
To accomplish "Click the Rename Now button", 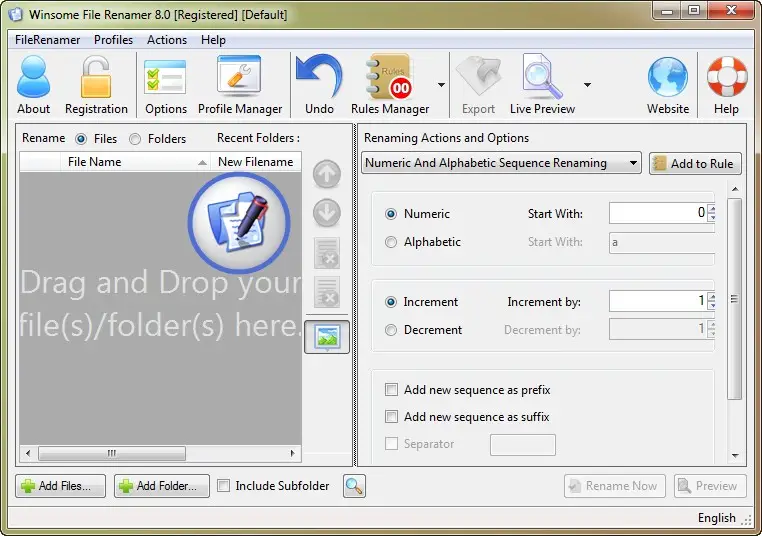I will [614, 486].
